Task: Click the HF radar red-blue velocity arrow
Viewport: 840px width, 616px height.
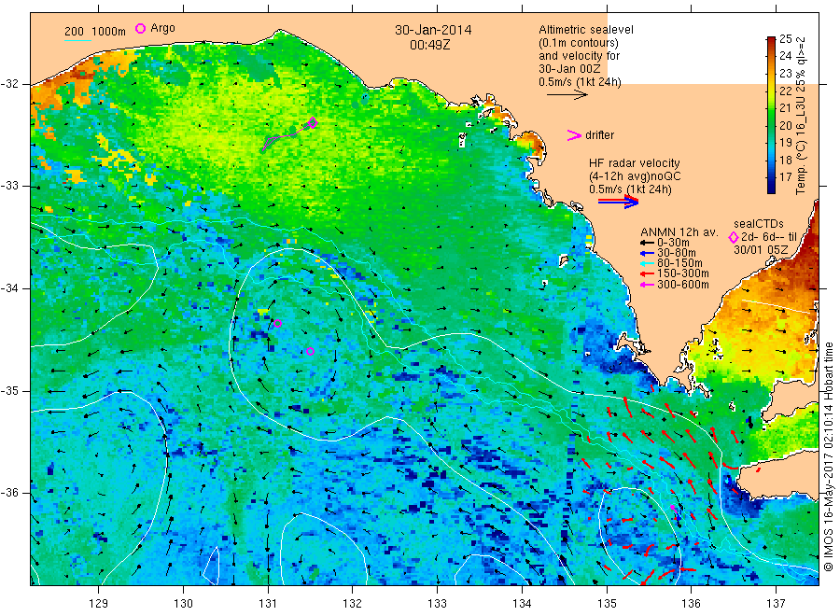Action: [619, 202]
